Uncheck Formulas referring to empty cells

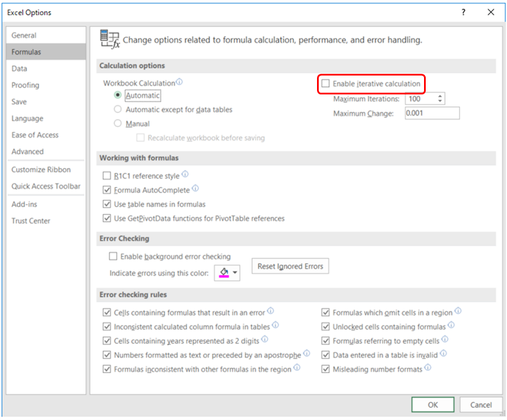click(x=326, y=341)
